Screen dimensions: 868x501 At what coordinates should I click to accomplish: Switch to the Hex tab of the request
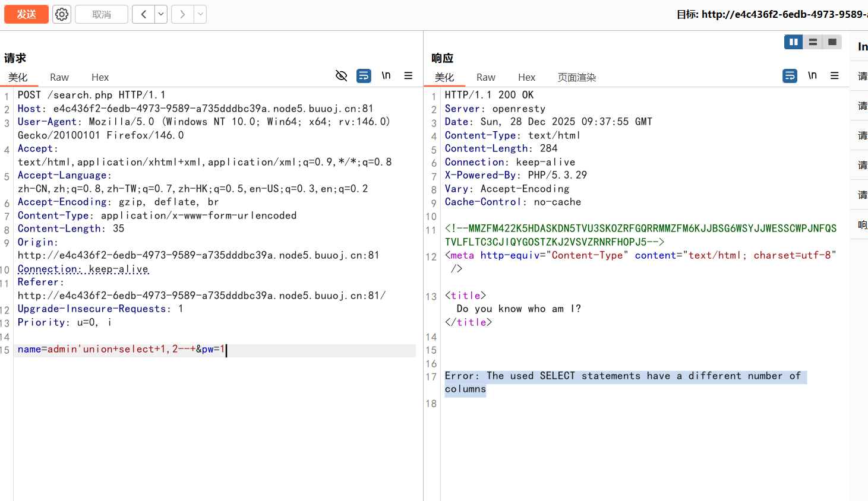click(100, 77)
